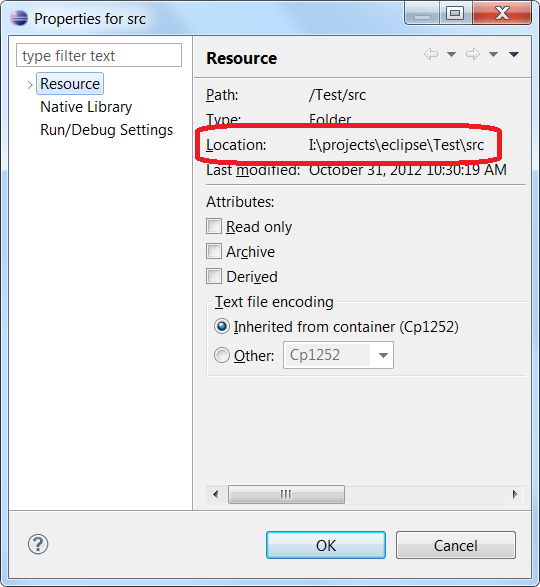Enable the Read only checkbox
The height and width of the screenshot is (587, 540).
(x=214, y=226)
